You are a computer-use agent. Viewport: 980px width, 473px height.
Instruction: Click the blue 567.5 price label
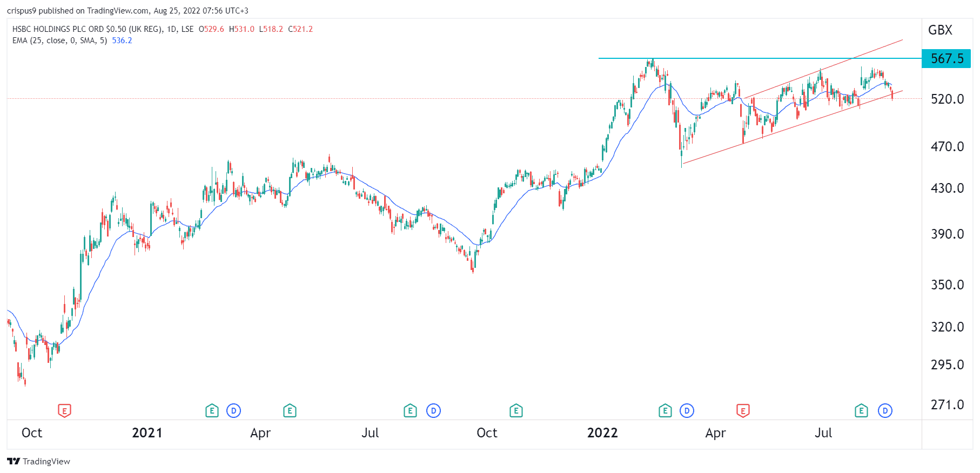pos(947,58)
